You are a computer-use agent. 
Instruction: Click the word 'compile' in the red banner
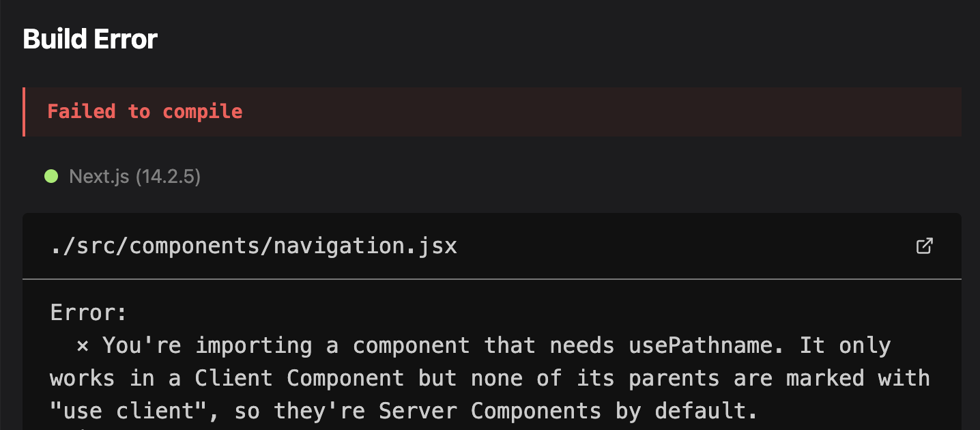[203, 112]
